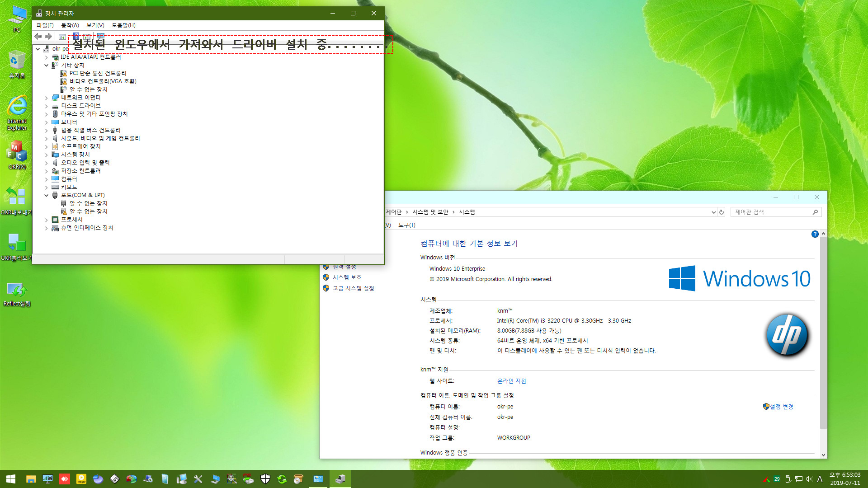
Task: Click the red AnyDesk taskbar icon
Action: (x=65, y=479)
